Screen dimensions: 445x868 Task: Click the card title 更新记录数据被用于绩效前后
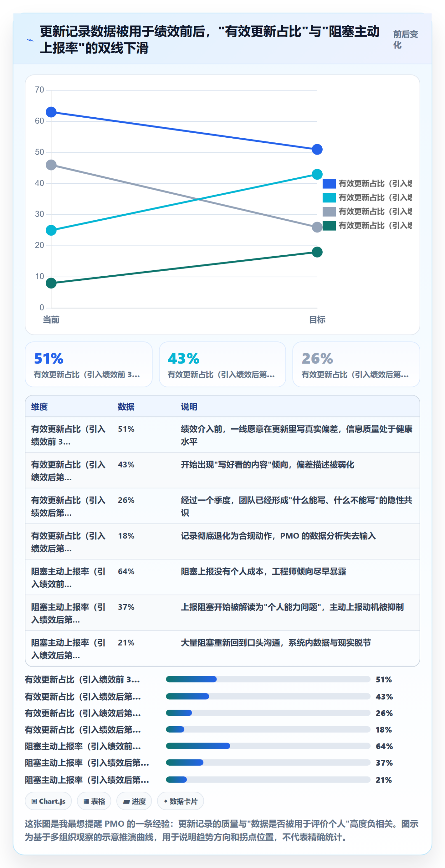coord(209,40)
